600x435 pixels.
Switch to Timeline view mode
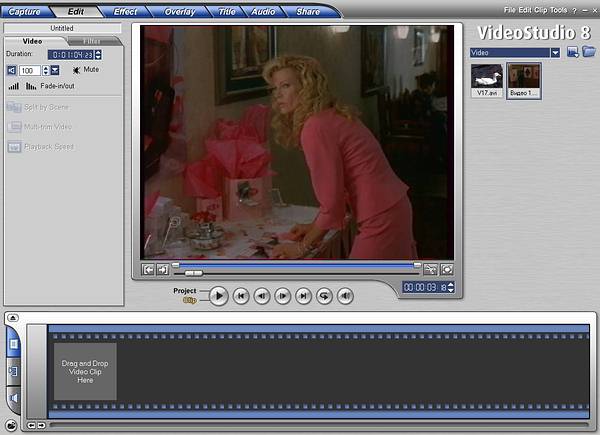tap(13, 371)
